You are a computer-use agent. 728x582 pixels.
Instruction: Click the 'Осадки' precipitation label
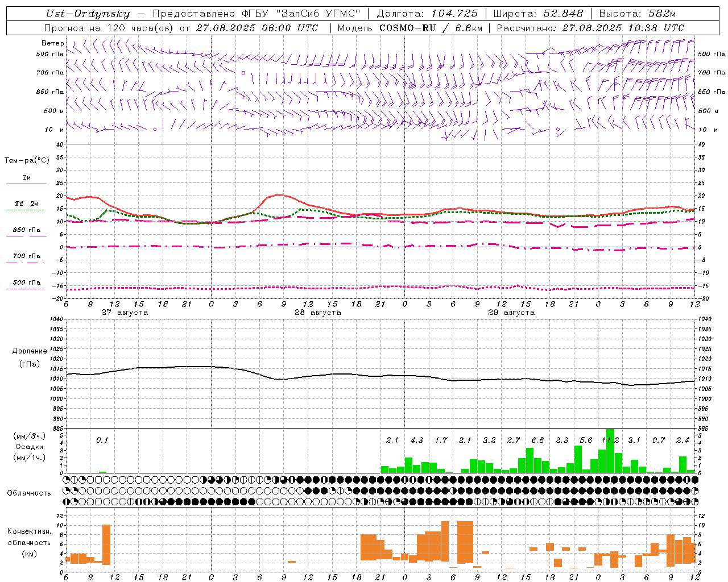pos(30,447)
